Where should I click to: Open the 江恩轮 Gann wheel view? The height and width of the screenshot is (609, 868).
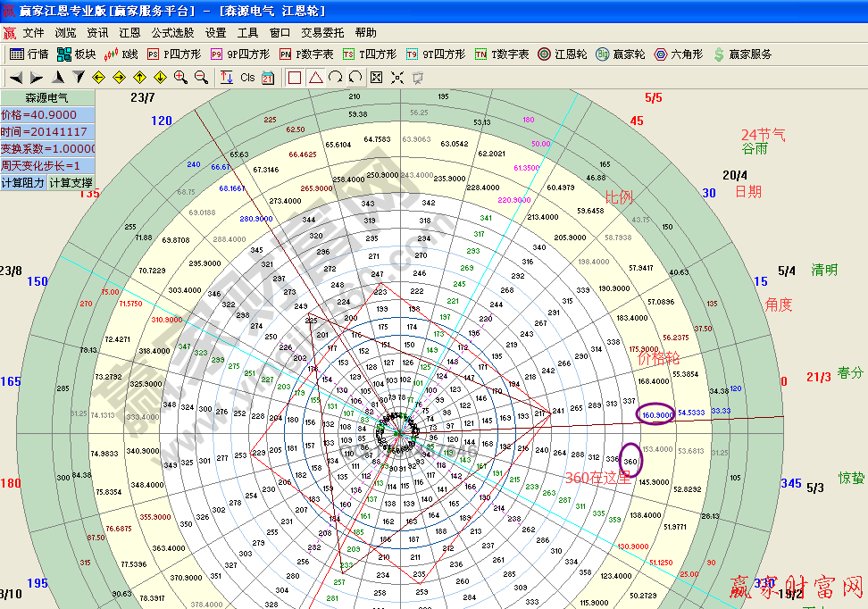coord(563,54)
